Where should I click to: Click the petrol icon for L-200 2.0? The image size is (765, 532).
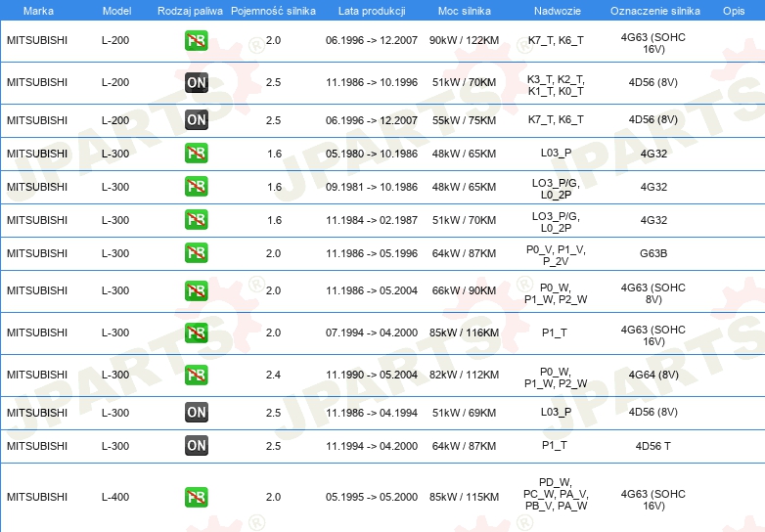(196, 40)
